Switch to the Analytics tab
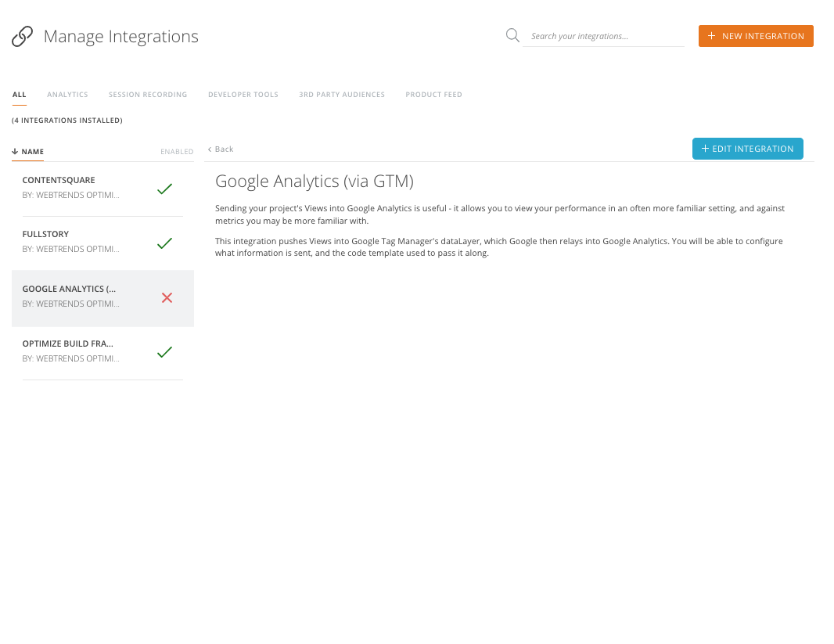This screenshot has width=834, height=644. pyautogui.click(x=67, y=95)
